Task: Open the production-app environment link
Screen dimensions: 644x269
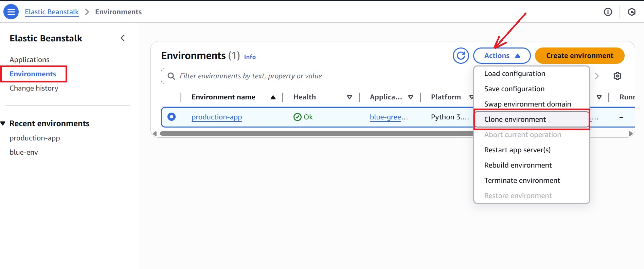Action: (217, 117)
